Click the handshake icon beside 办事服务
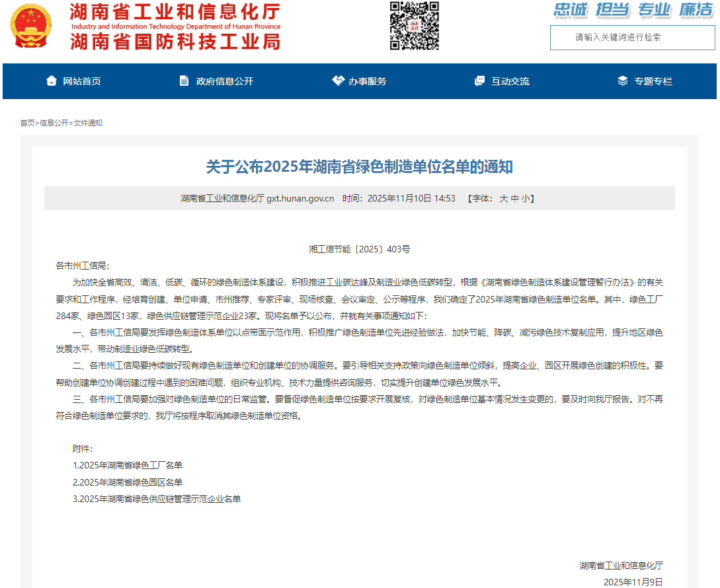 coord(338,81)
